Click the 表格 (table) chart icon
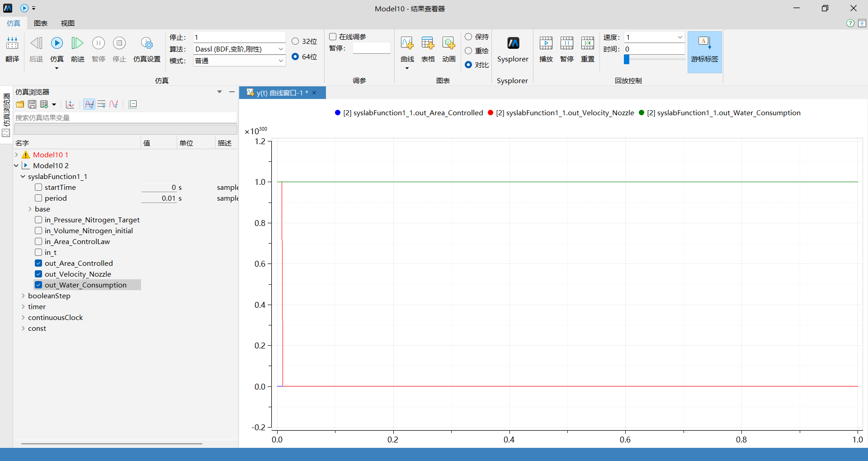 point(428,50)
